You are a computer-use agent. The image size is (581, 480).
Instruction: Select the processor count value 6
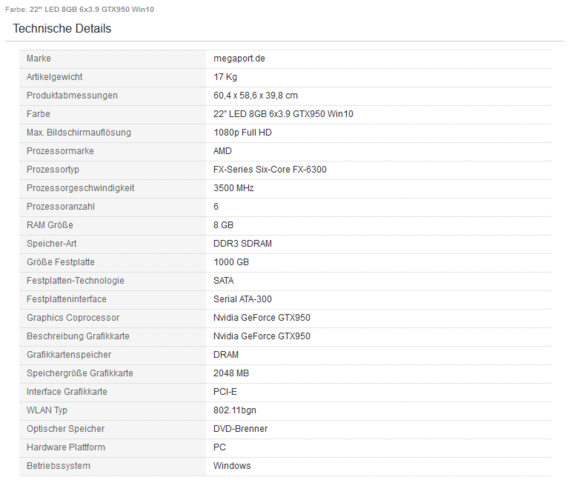pos(216,207)
